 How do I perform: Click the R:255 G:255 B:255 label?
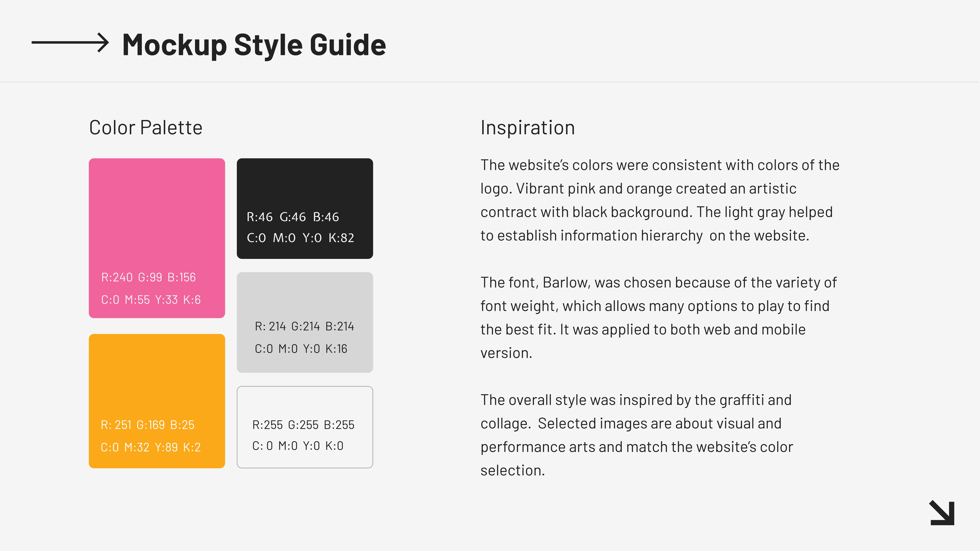click(x=303, y=425)
